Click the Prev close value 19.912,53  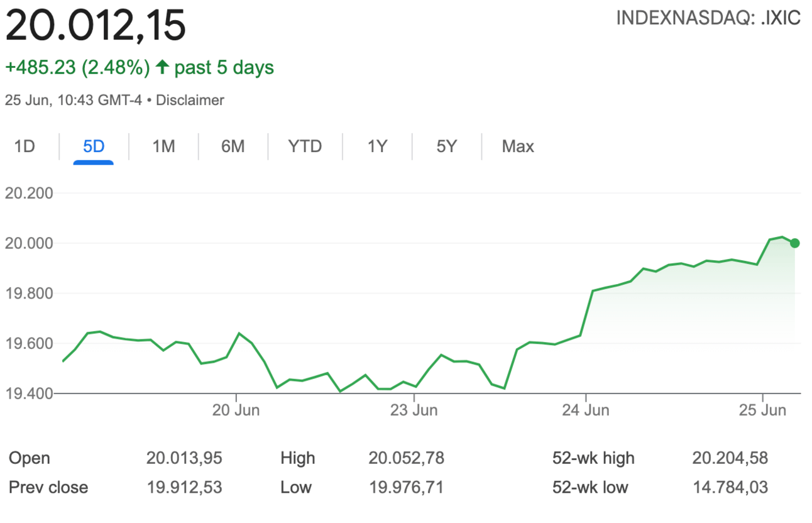pyautogui.click(x=184, y=487)
